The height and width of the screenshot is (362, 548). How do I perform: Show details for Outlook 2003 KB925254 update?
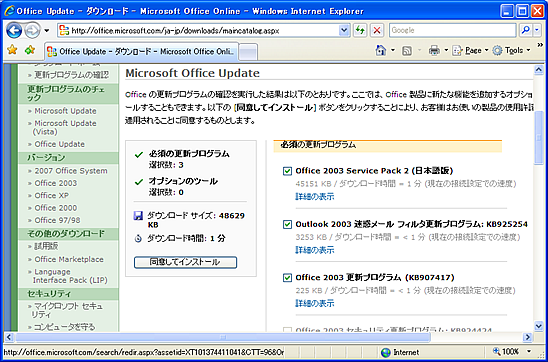pos(315,250)
